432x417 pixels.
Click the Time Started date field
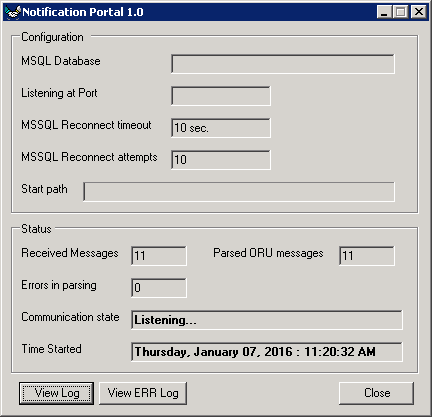(267, 352)
